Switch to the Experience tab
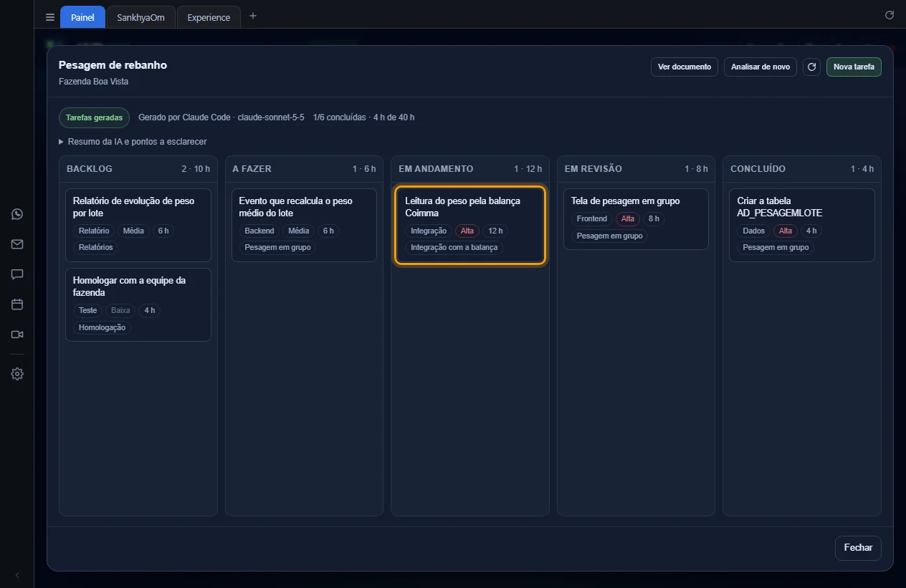 (209, 17)
